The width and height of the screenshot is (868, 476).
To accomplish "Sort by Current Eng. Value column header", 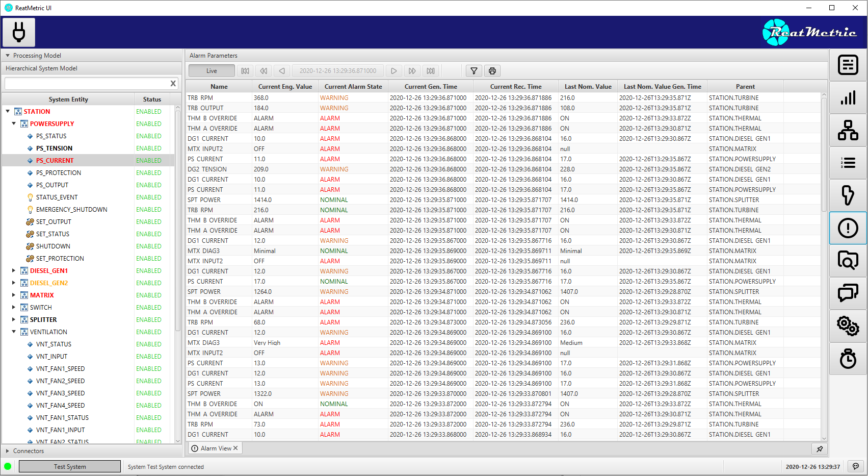I will tap(285, 86).
